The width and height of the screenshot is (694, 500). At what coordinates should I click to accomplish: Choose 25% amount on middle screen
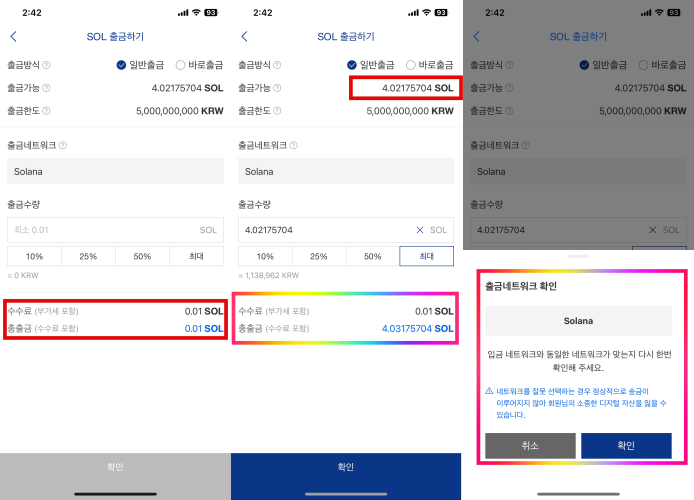click(x=319, y=256)
